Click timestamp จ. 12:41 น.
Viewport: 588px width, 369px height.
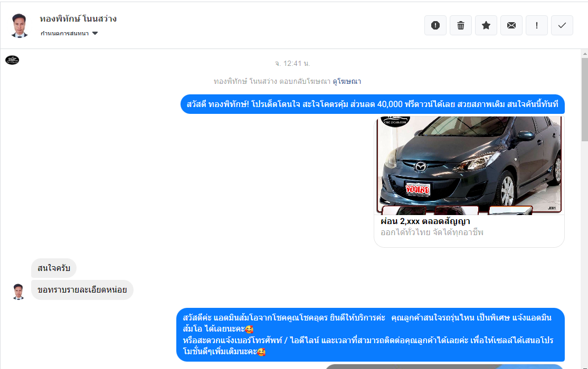point(292,64)
